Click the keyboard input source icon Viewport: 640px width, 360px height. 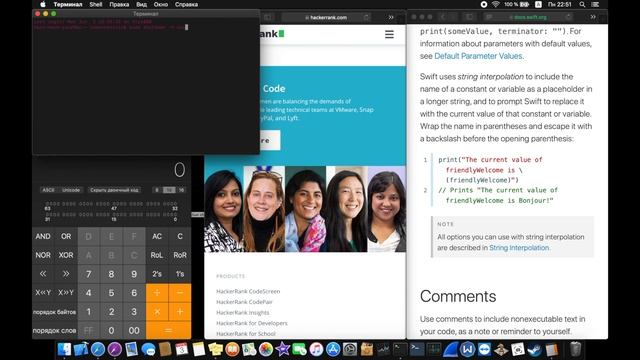coord(538,4)
